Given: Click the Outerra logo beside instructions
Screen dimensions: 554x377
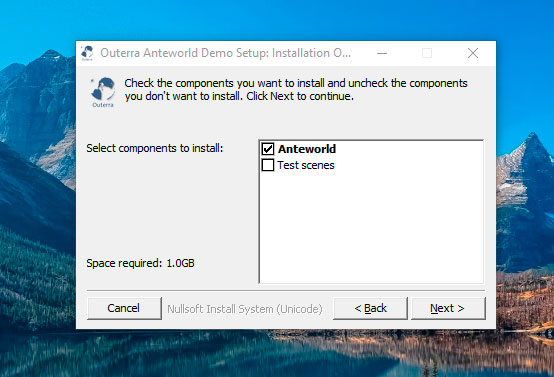Looking at the screenshot, I should (103, 92).
